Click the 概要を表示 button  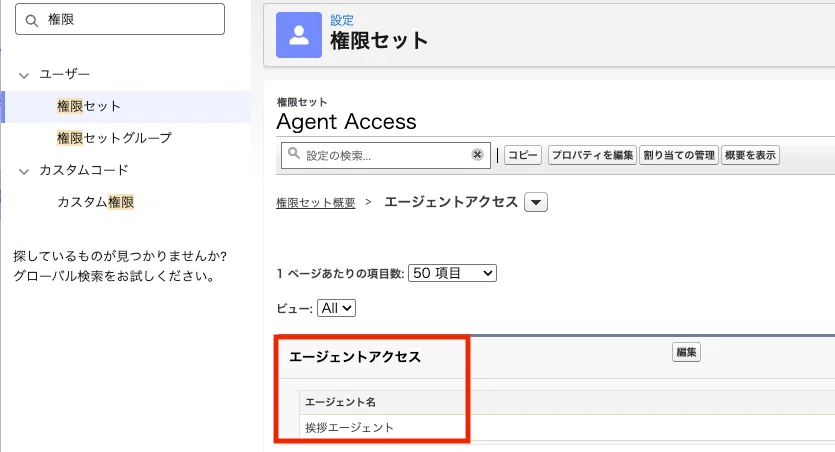click(750, 155)
